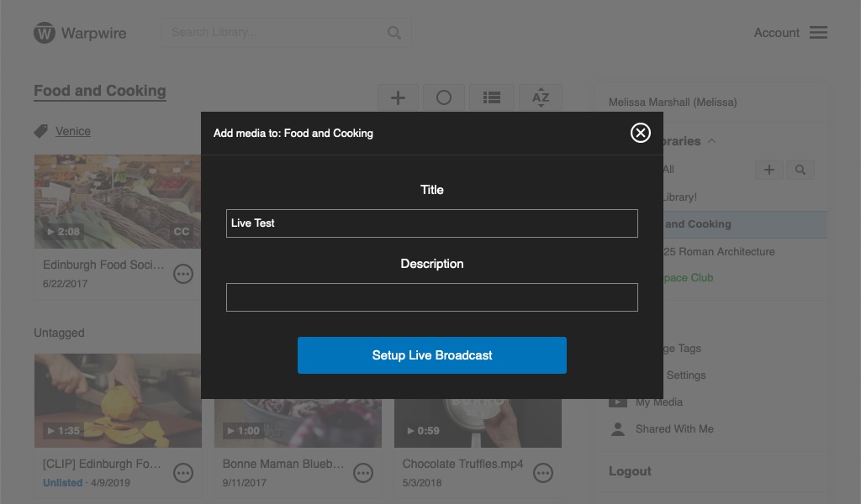Click Setup Live Broadcast button

point(431,355)
